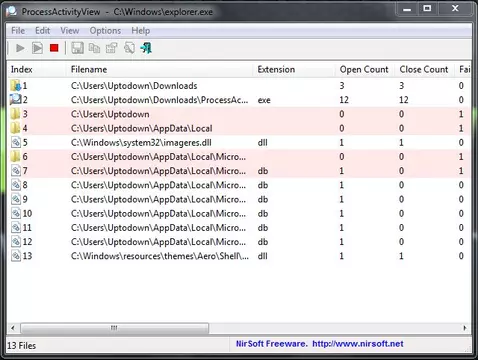The height and width of the screenshot is (360, 478).
Task: Click the db file icon in row 11
Action: (16, 228)
